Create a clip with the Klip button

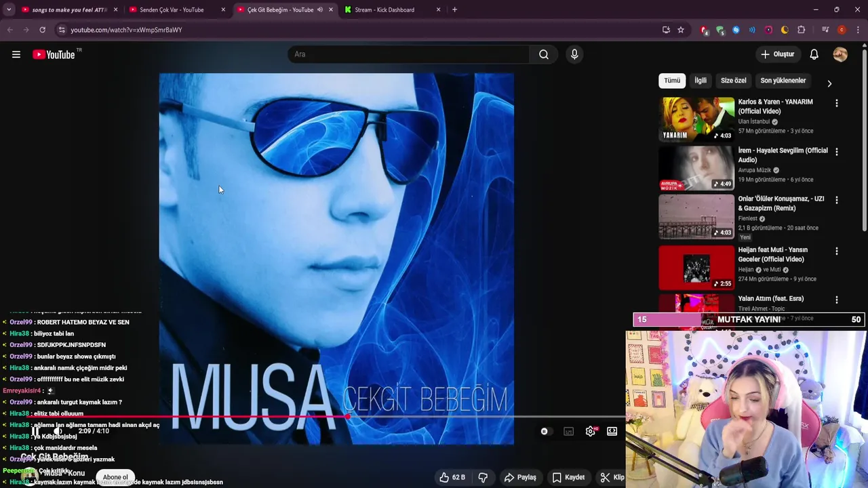(612, 477)
